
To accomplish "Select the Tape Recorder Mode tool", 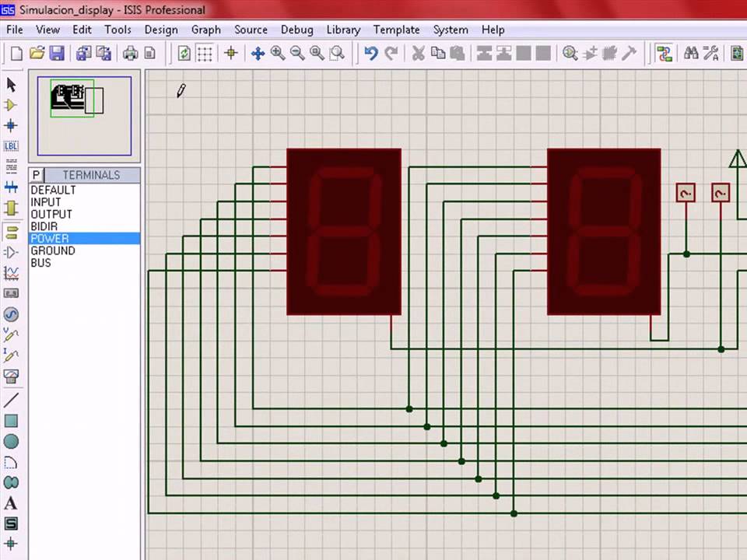I will pyautogui.click(x=11, y=293).
